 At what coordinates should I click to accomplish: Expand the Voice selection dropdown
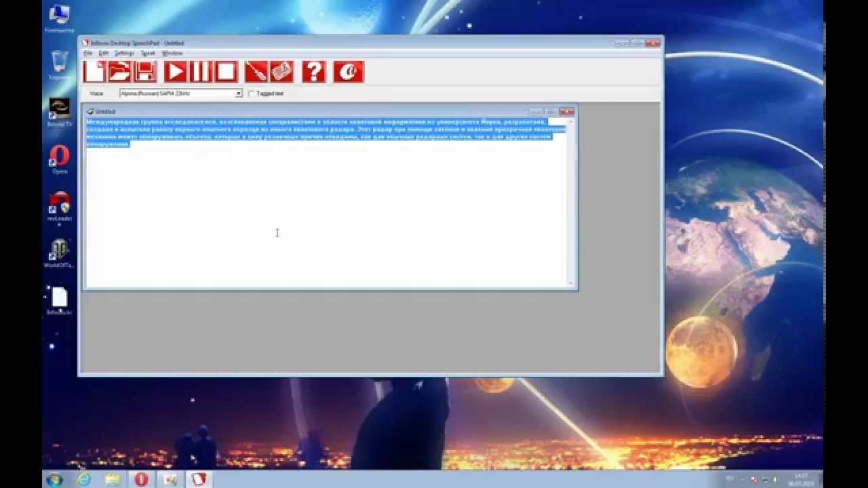(x=239, y=94)
